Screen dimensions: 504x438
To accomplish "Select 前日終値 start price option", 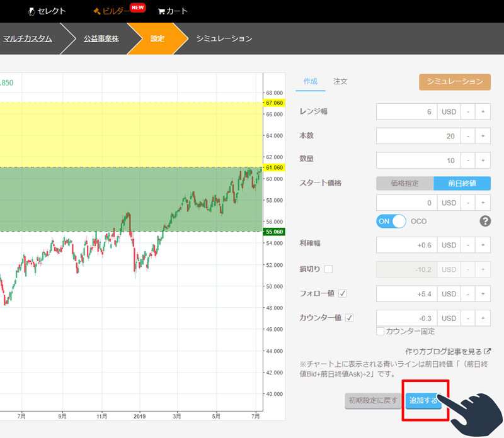I will [462, 183].
